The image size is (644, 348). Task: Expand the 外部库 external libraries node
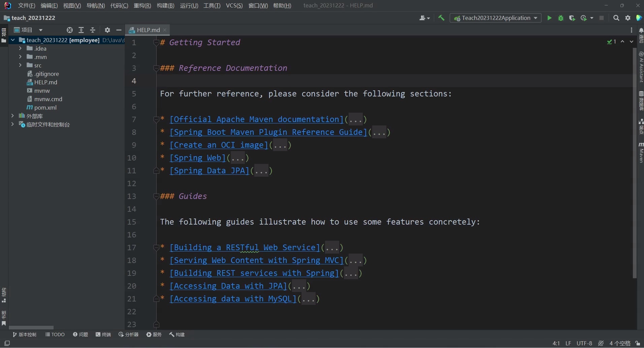[x=12, y=116]
